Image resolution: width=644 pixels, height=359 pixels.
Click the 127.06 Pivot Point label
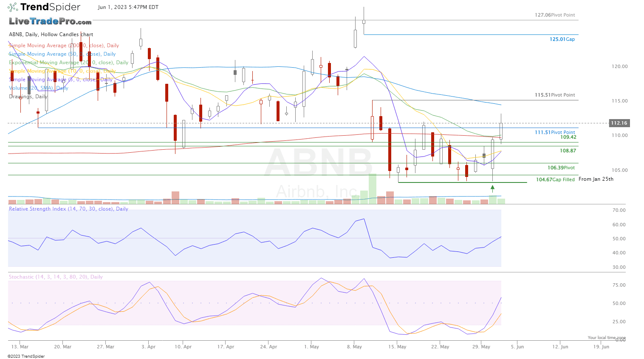pos(555,15)
